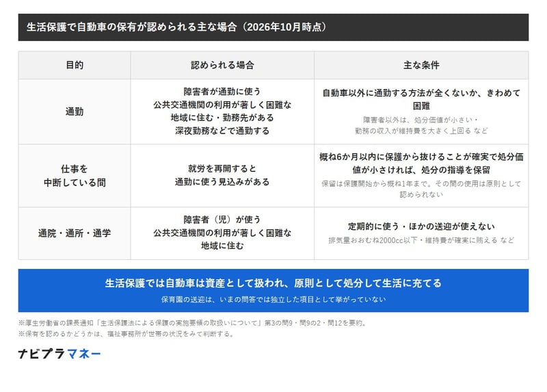Click the cell starting 障害者（児）が使う

222,233
